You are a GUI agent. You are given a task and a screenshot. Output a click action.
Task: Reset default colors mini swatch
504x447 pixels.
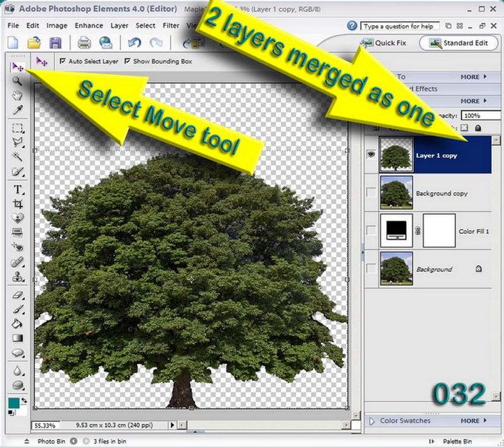[11, 413]
